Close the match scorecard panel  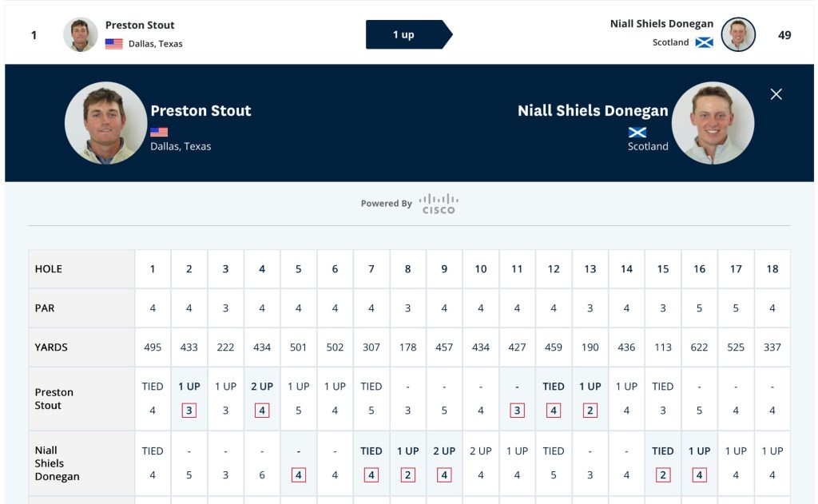[x=776, y=94]
